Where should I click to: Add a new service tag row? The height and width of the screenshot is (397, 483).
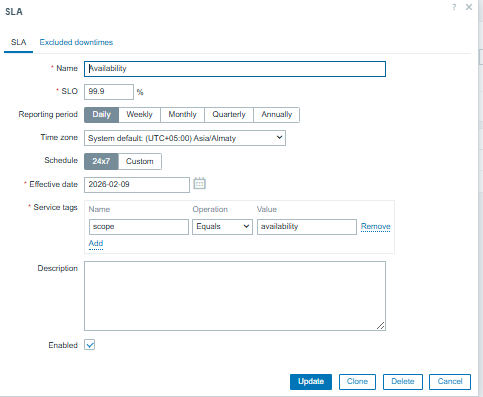coord(96,244)
